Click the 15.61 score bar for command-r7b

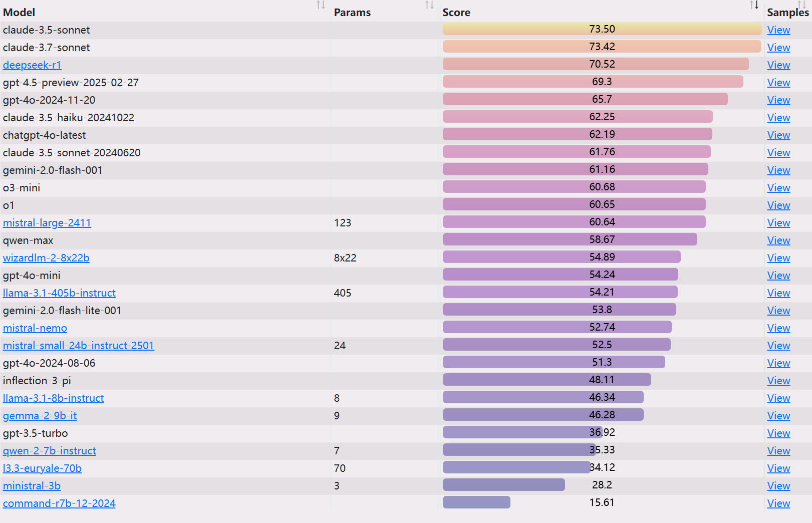point(476,502)
